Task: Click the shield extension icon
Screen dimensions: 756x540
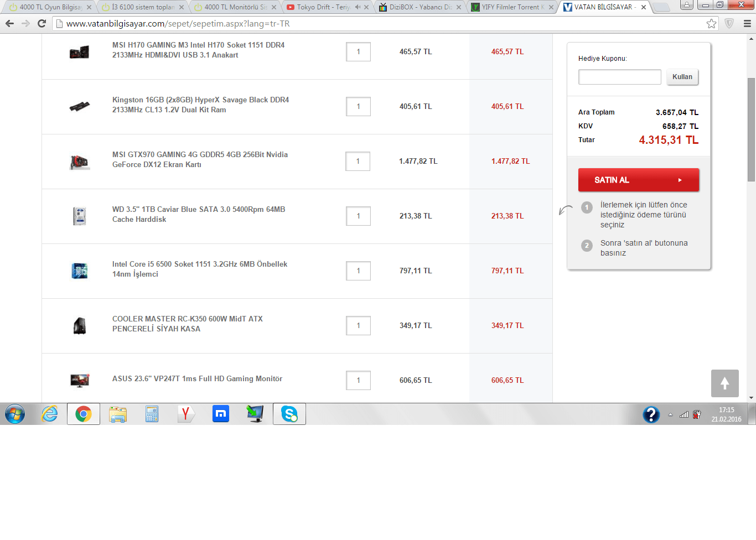Action: coord(729,24)
